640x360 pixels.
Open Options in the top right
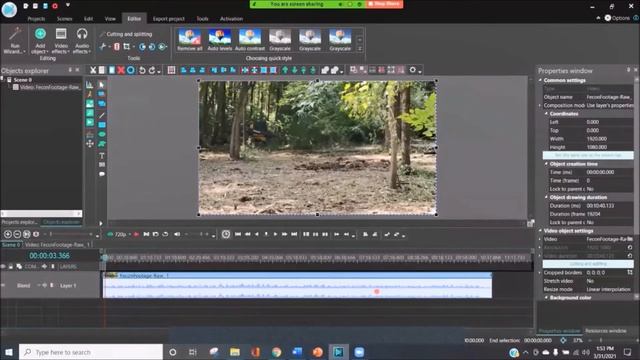coord(617,18)
